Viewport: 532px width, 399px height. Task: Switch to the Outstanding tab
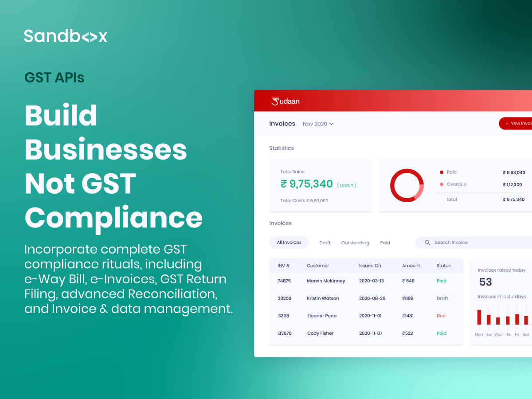click(x=355, y=243)
